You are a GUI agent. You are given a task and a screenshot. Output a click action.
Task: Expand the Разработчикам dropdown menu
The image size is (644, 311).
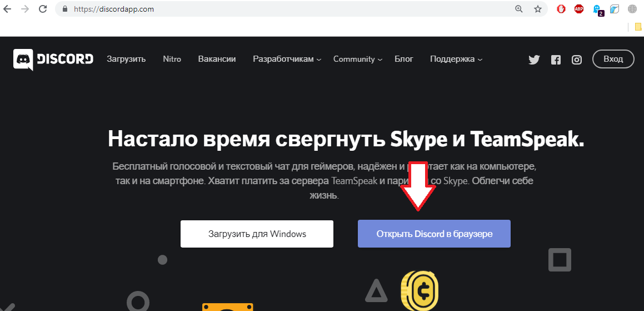pyautogui.click(x=287, y=59)
